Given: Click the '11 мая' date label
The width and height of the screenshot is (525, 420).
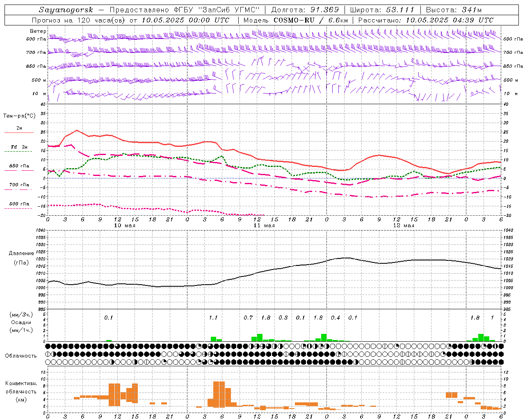Looking at the screenshot, I should (264, 225).
